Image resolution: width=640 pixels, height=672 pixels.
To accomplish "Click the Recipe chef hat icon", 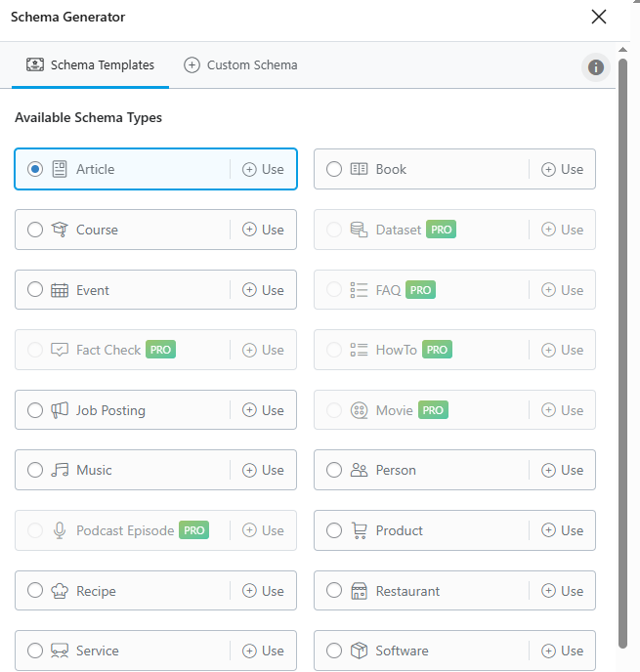I will [x=60, y=591].
